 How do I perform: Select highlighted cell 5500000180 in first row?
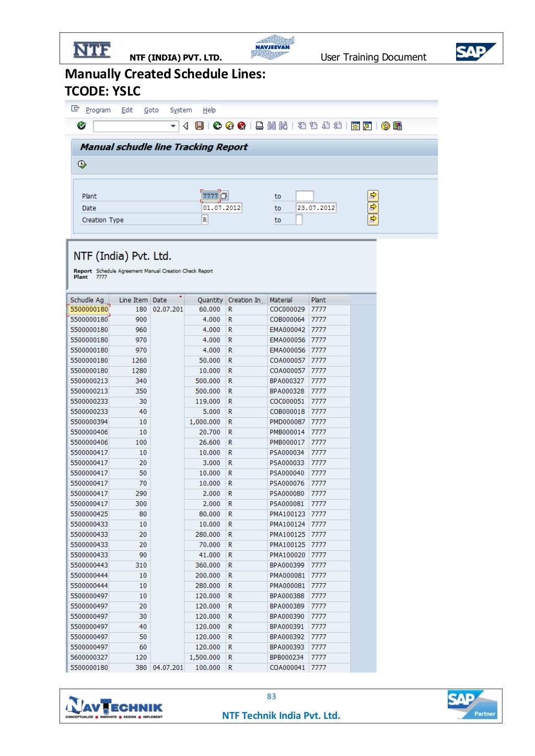pos(89,309)
